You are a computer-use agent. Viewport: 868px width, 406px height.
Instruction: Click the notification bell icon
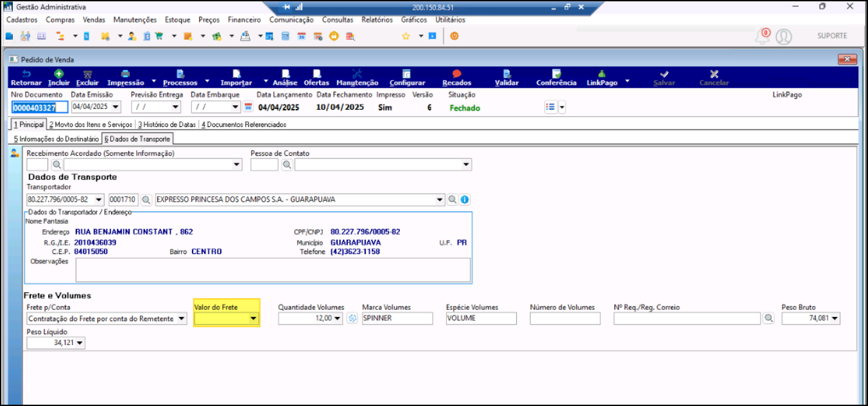click(762, 36)
